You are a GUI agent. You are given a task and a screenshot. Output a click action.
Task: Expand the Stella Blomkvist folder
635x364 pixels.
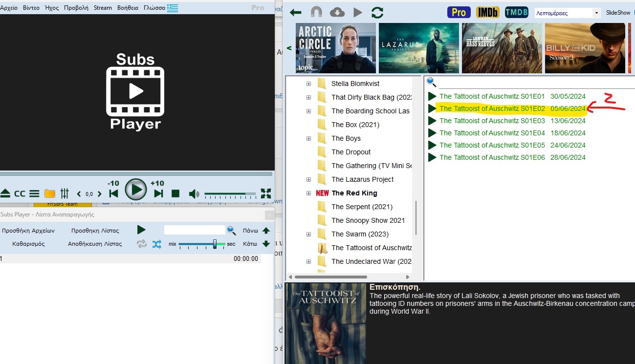click(x=308, y=84)
